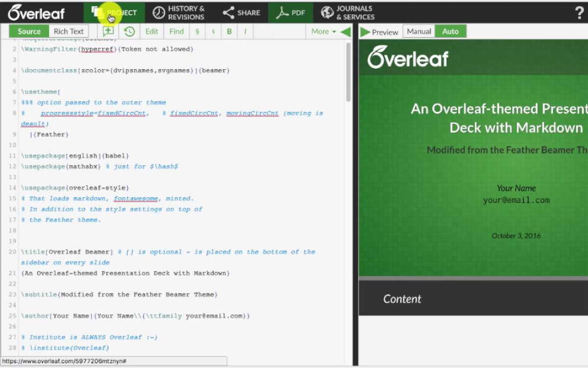Set preview compile to Manual
The image size is (588, 368).
coord(419,31)
